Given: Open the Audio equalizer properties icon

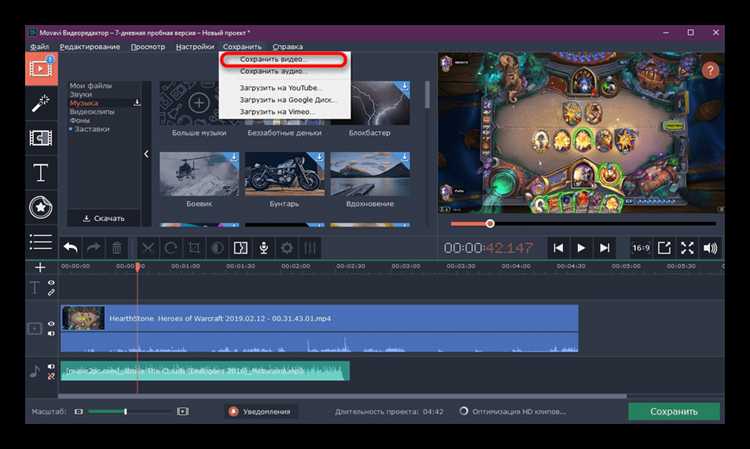Looking at the screenshot, I should point(310,248).
